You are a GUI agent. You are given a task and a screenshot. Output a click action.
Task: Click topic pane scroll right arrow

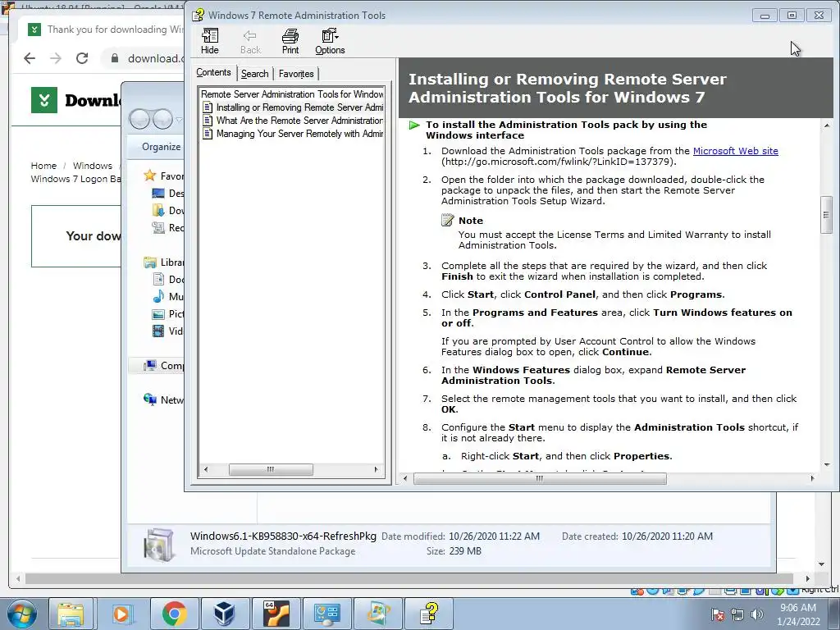click(813, 478)
